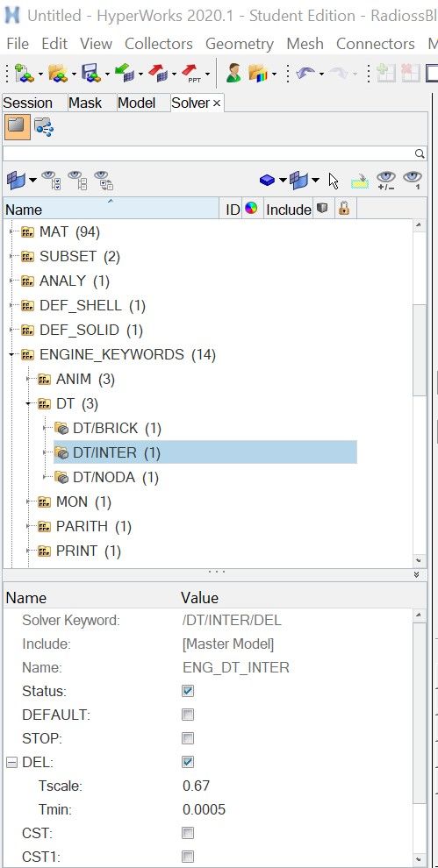Select the DT/NODA tree item
438x868 pixels.
tap(115, 477)
